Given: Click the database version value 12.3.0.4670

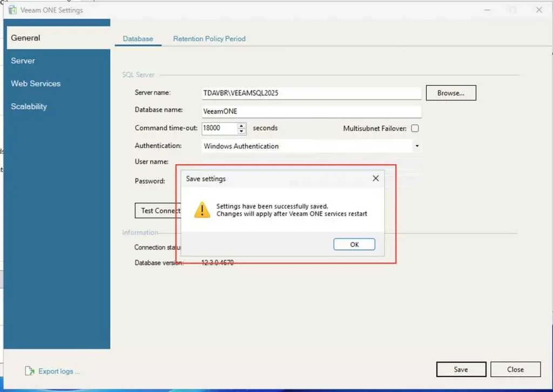Looking at the screenshot, I should [x=217, y=262].
